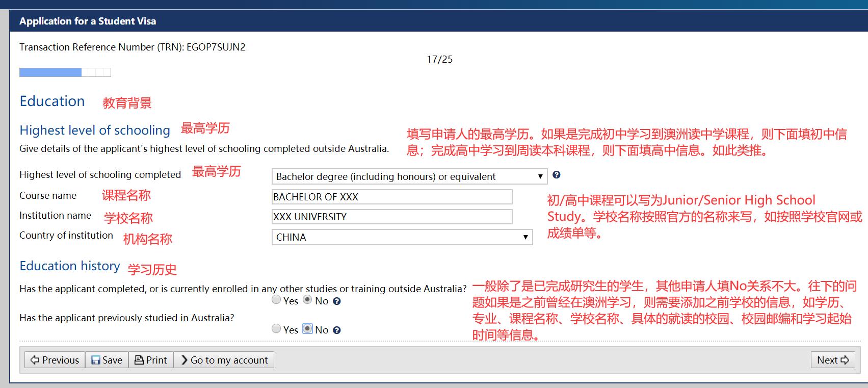Open the Country of institution dropdown
The image size is (868, 388).
coord(402,237)
